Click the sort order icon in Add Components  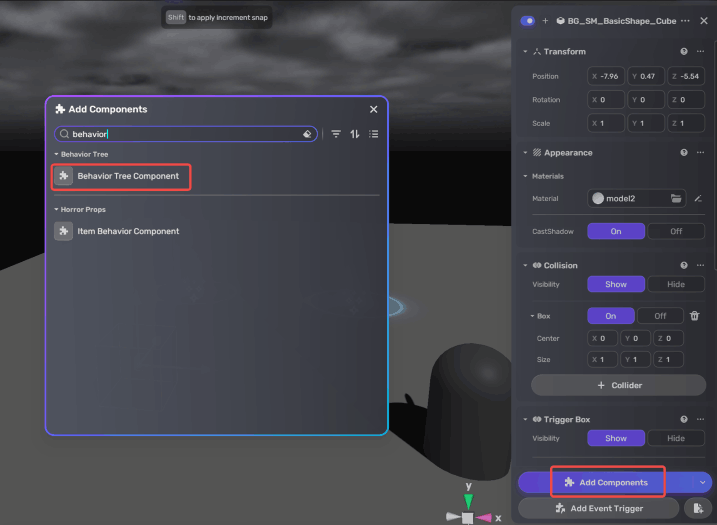click(x=354, y=134)
